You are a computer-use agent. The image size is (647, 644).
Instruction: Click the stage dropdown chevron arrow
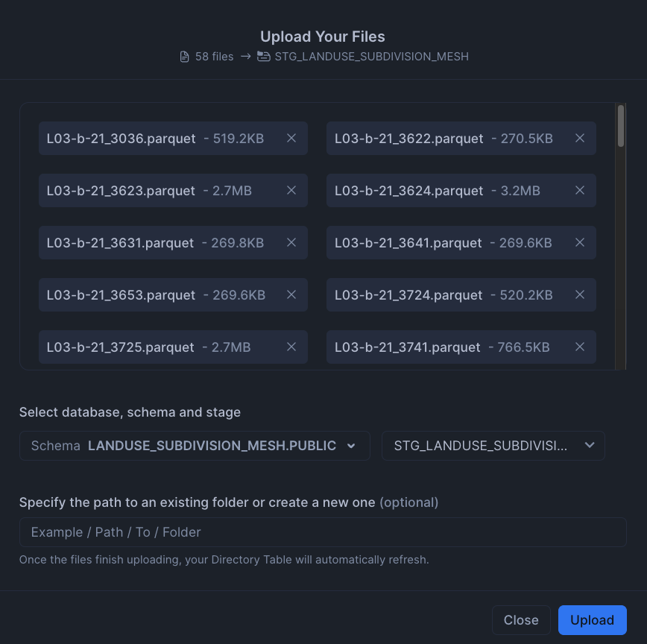click(590, 445)
